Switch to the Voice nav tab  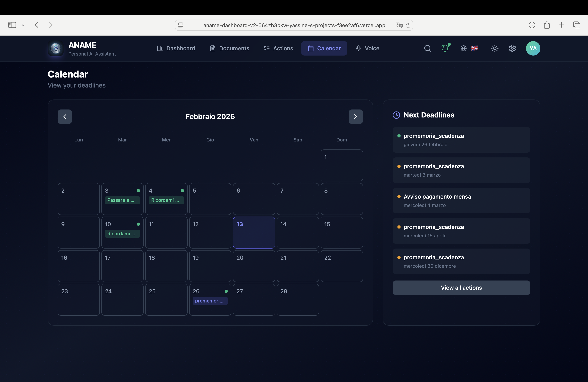coord(367,48)
